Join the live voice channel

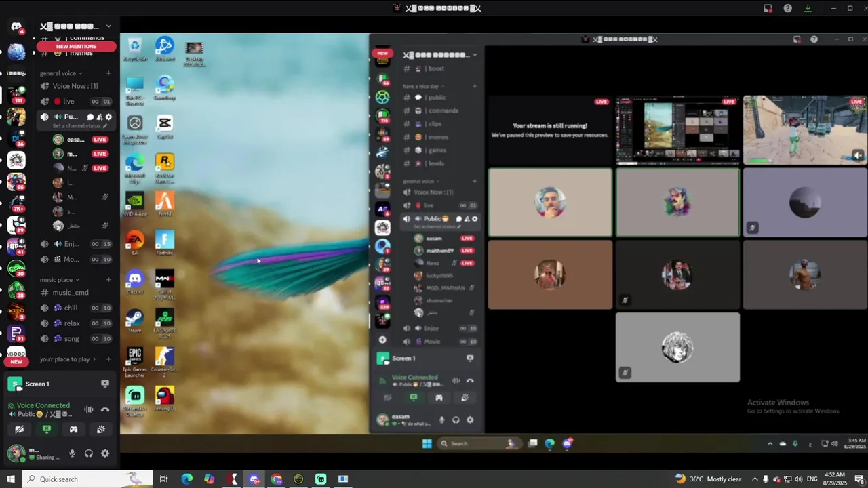point(76,102)
